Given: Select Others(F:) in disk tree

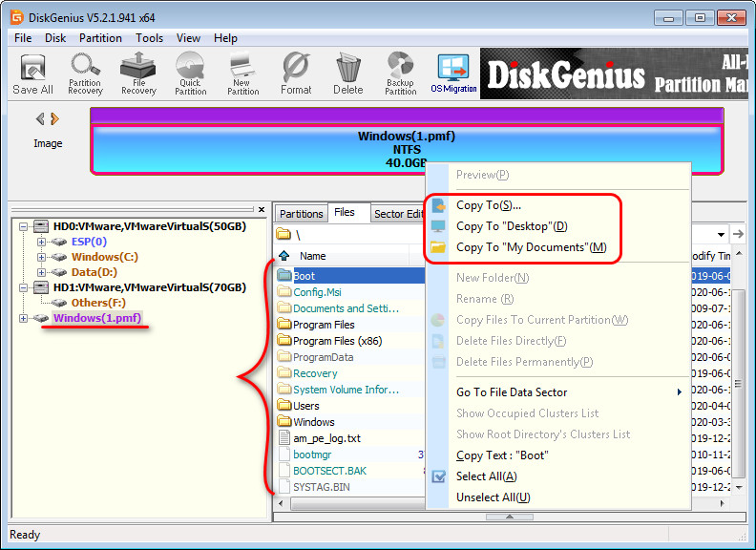Looking at the screenshot, I should pyautogui.click(x=98, y=303).
